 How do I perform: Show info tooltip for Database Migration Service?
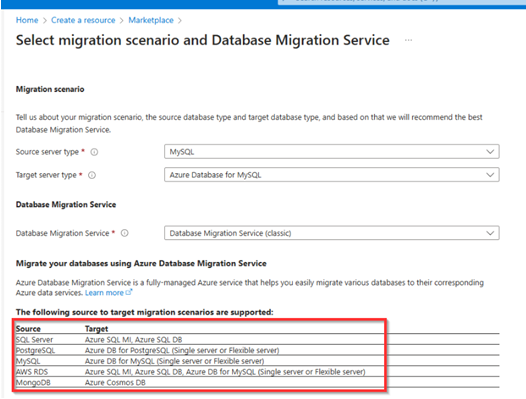pos(124,233)
